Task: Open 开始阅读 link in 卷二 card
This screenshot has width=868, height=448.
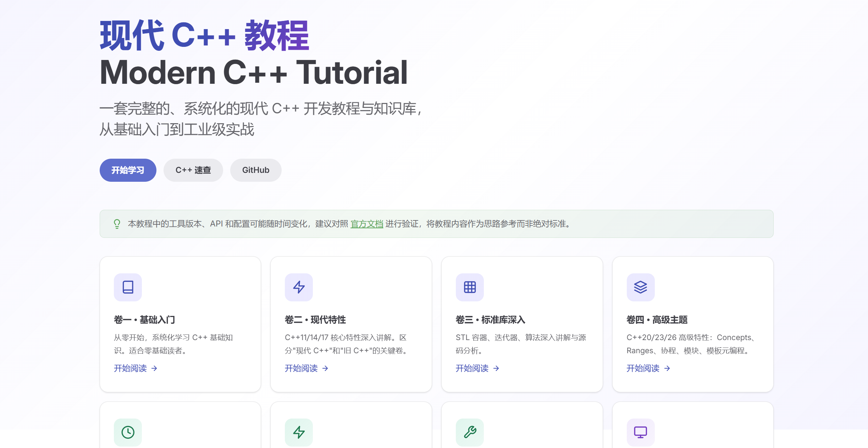Action: 306,368
